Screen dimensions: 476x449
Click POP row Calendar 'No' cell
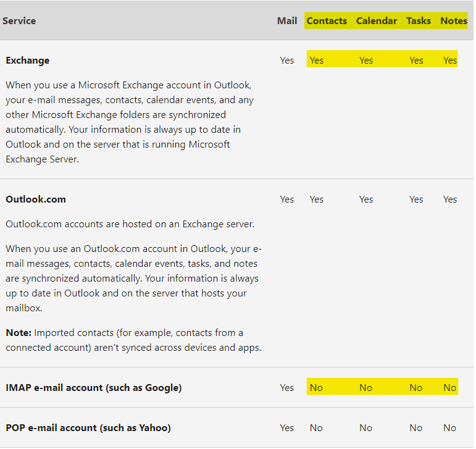coord(365,428)
